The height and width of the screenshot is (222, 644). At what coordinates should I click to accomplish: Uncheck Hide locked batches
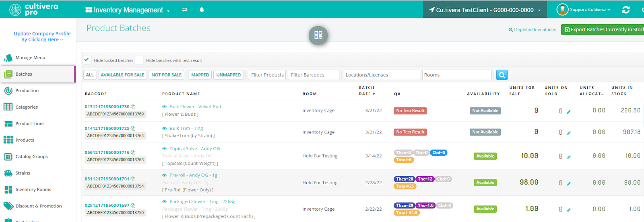(87, 60)
